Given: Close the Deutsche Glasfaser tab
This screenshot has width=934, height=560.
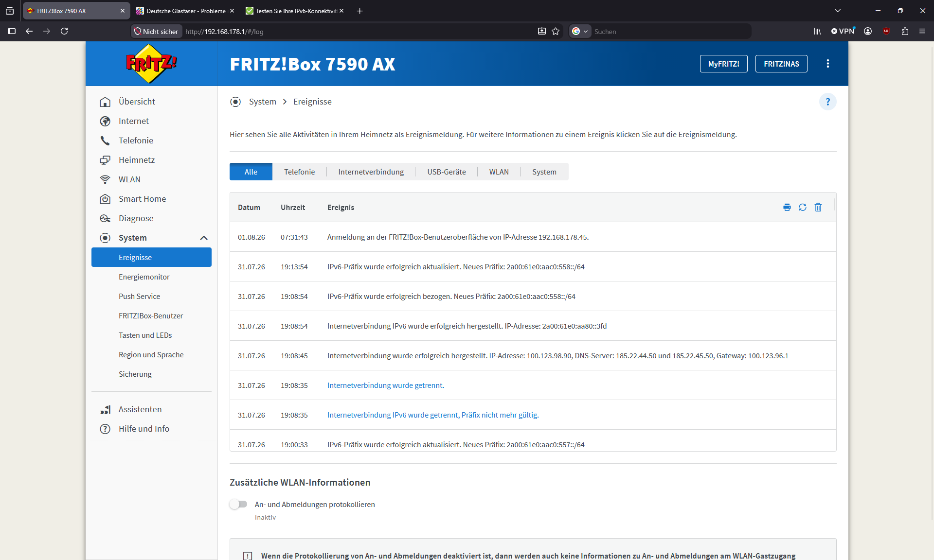Looking at the screenshot, I should click(232, 11).
